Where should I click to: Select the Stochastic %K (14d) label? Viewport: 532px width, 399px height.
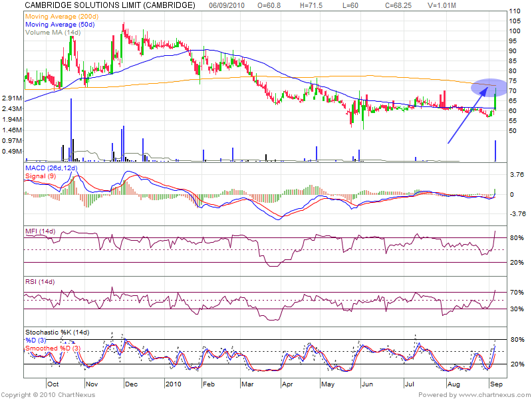(57, 332)
